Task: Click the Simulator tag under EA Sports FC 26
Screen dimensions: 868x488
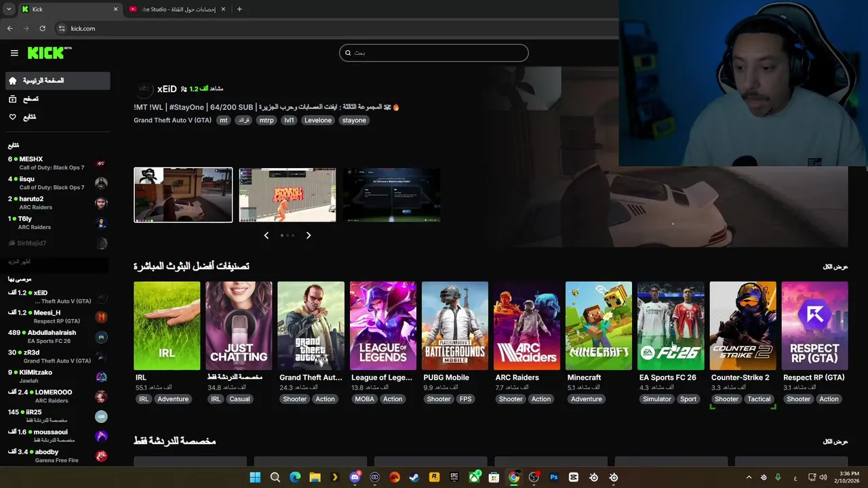Action: (657, 399)
